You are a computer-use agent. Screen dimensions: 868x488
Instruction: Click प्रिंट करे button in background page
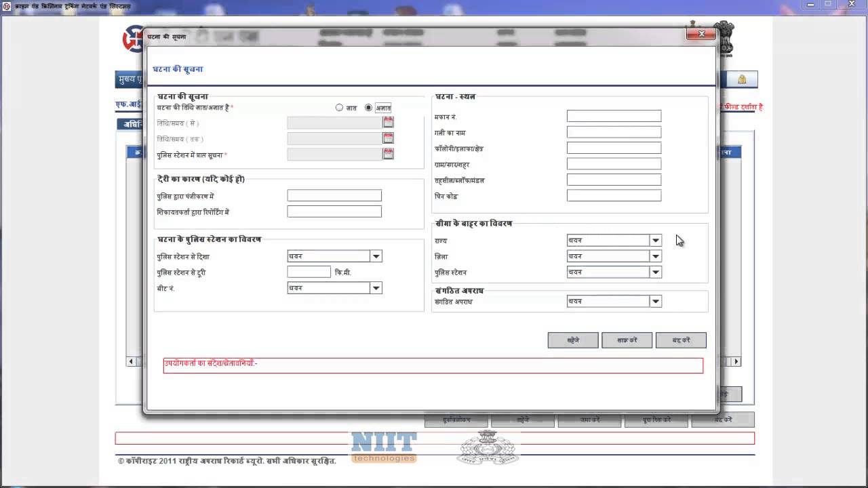[656, 420]
